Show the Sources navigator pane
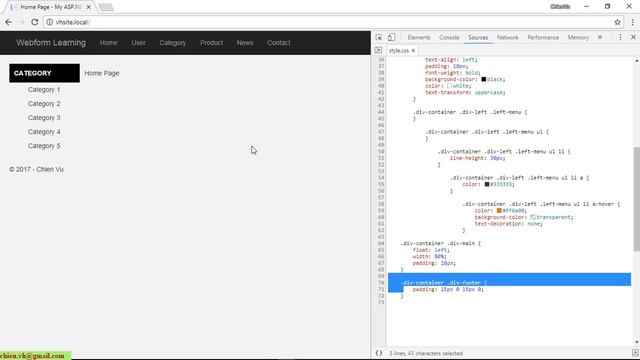640x360 pixels. click(378, 50)
